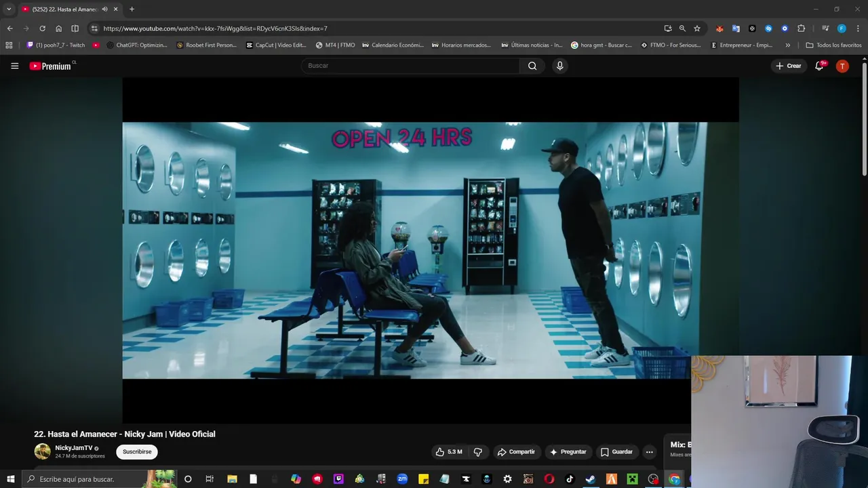Click the browser address bar URL
868x488 pixels.
tap(215, 28)
